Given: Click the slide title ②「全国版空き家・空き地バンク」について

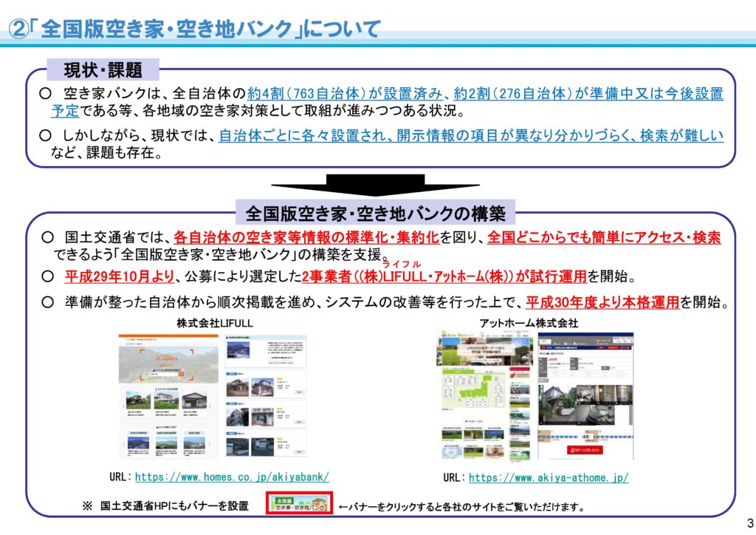Looking at the screenshot, I should tap(194, 29).
